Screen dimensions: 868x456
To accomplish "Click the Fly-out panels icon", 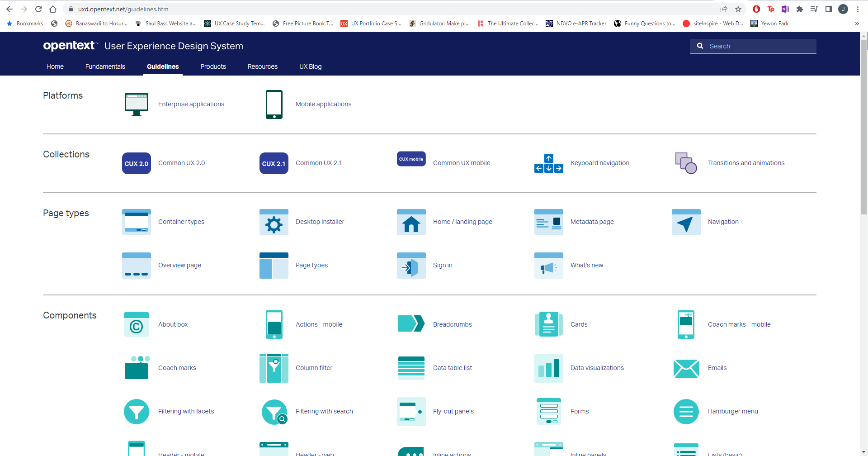I will click(x=411, y=412).
